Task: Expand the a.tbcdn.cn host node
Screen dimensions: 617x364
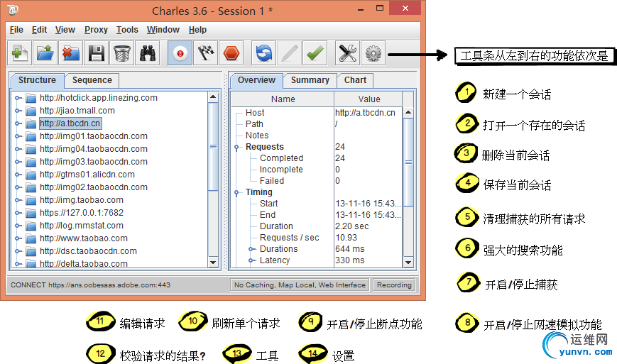Action: pos(18,123)
